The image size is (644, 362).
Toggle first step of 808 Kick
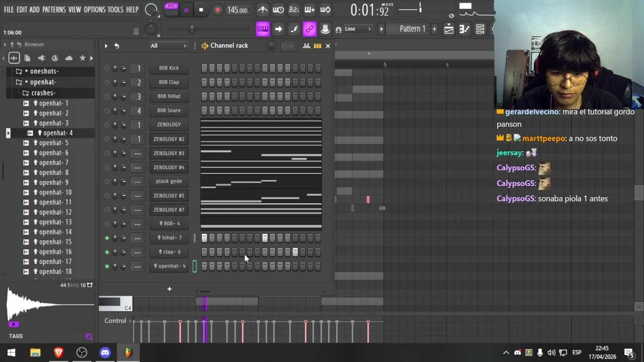[x=204, y=68]
